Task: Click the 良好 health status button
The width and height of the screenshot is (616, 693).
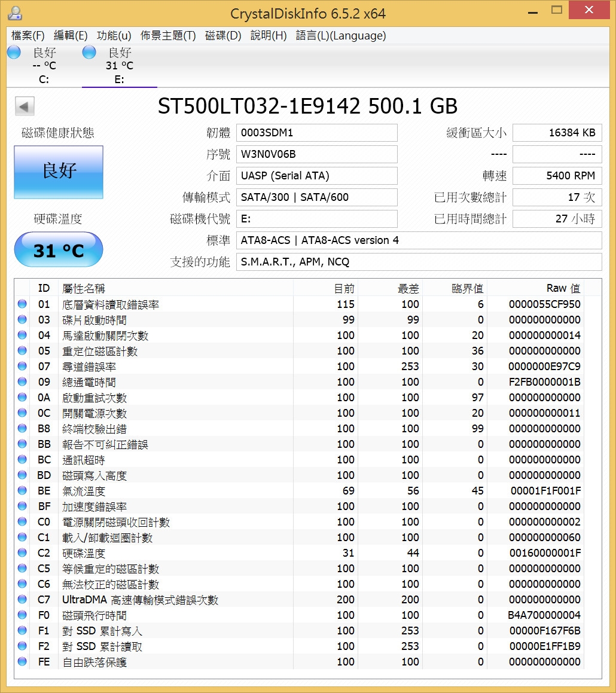Action: 59,172
